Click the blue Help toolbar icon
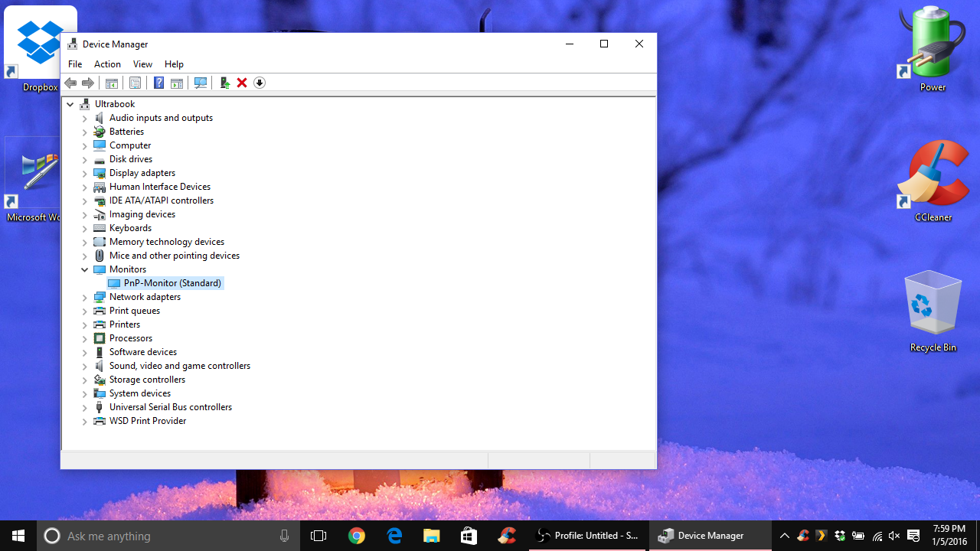 click(x=158, y=83)
